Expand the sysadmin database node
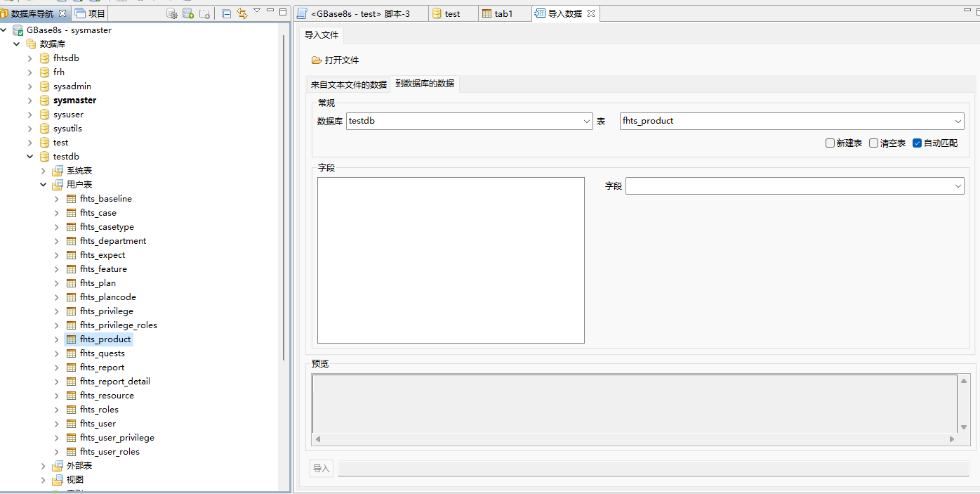 [x=30, y=86]
